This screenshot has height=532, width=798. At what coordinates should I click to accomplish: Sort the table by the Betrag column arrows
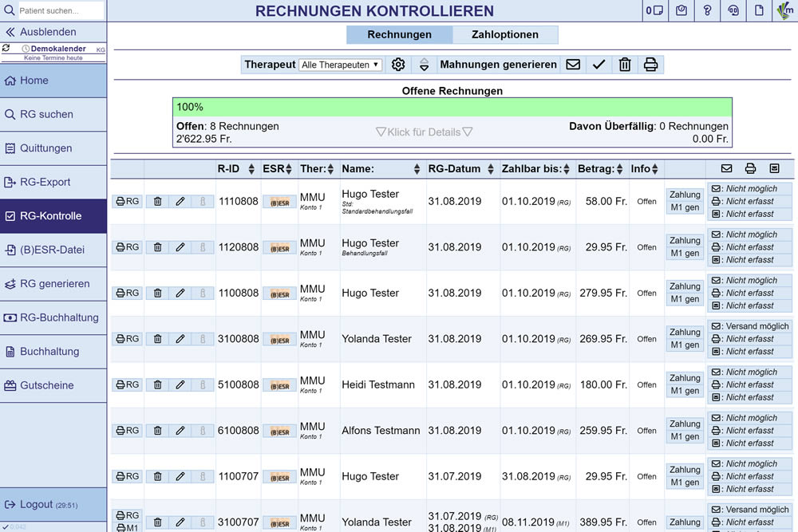pyautogui.click(x=622, y=169)
